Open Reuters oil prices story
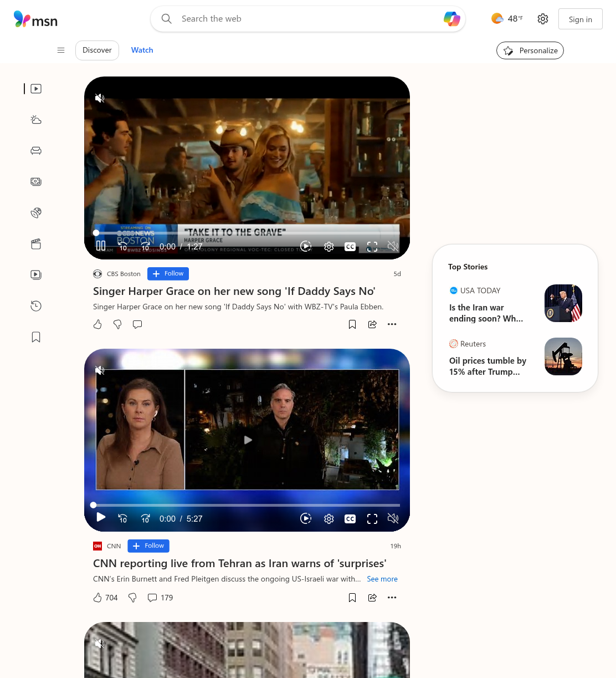The width and height of the screenshot is (616, 678). (x=488, y=366)
